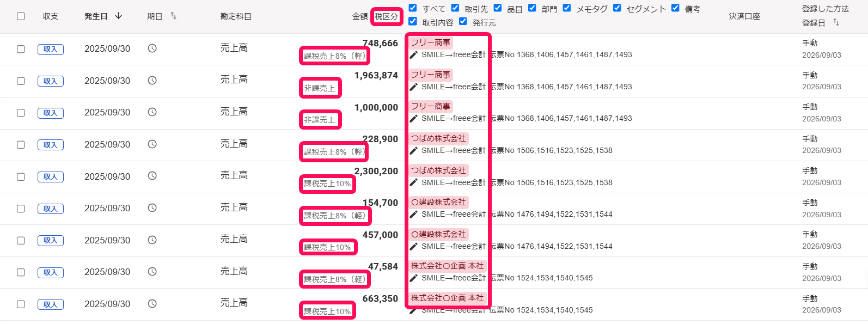Click the clock icon in the 457,000 row
868x324 pixels.
tap(152, 240)
